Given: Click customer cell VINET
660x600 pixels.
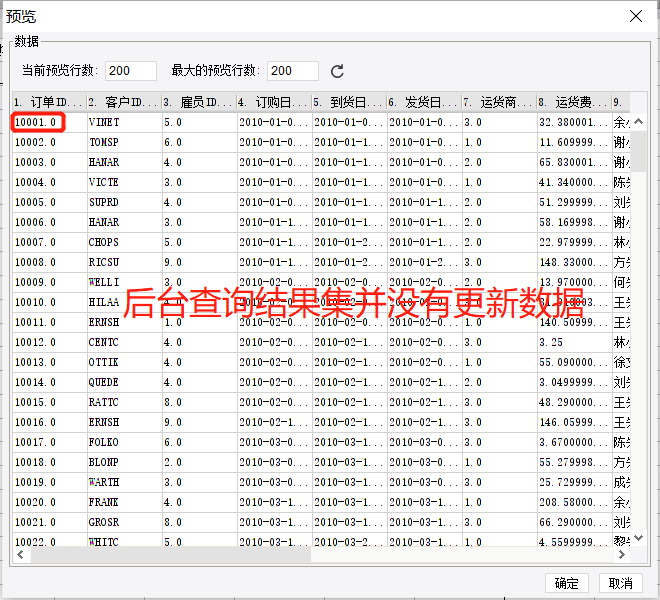Looking at the screenshot, I should (125, 123).
